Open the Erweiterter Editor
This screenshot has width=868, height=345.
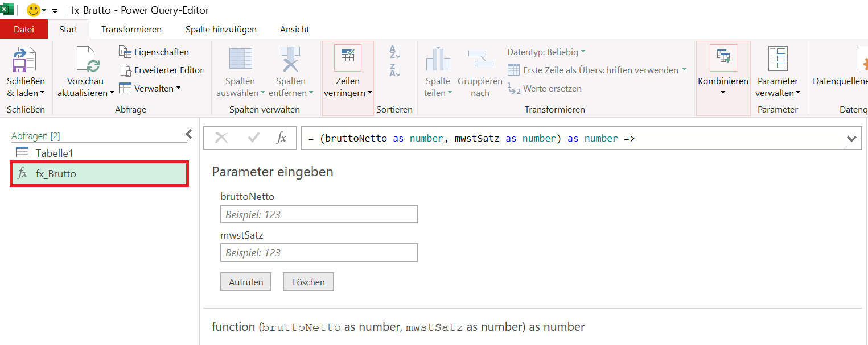click(161, 70)
